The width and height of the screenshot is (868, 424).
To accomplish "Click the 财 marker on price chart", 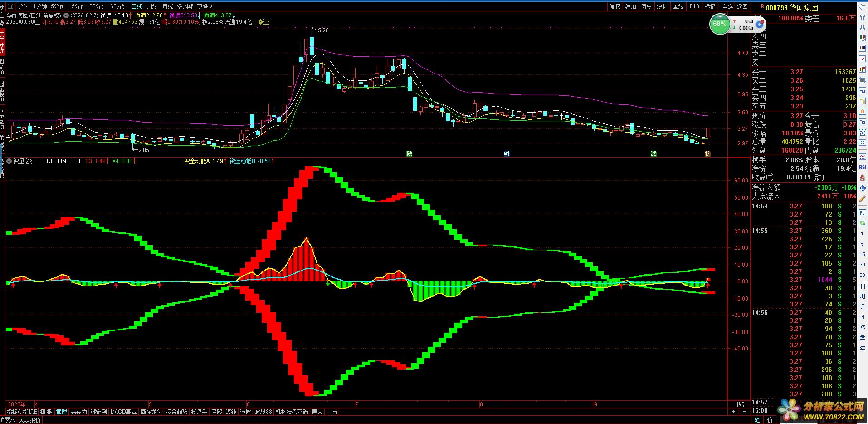I will tap(507, 153).
